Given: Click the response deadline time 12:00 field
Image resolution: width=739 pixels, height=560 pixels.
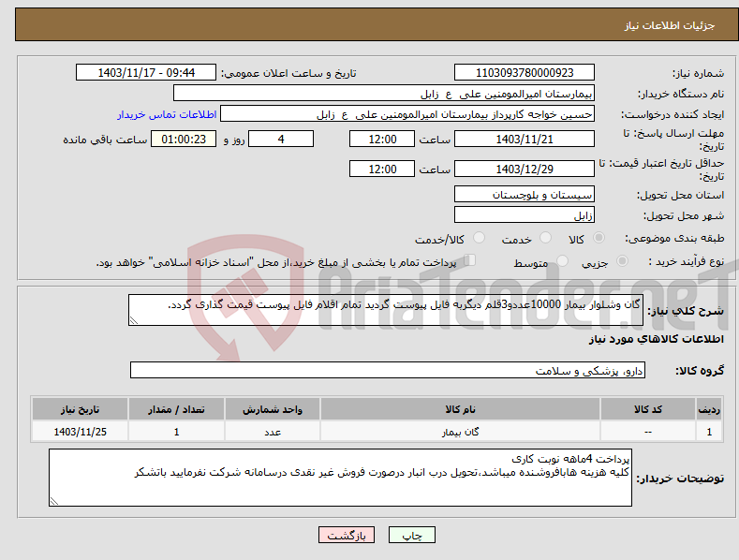Looking at the screenshot, I should pyautogui.click(x=382, y=139).
